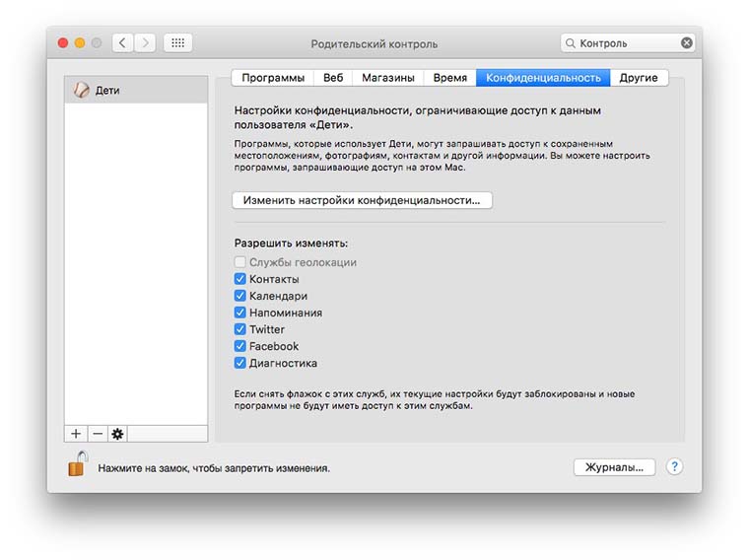The image size is (749, 560).
Task: Switch to the Веб tab
Action: [333, 78]
